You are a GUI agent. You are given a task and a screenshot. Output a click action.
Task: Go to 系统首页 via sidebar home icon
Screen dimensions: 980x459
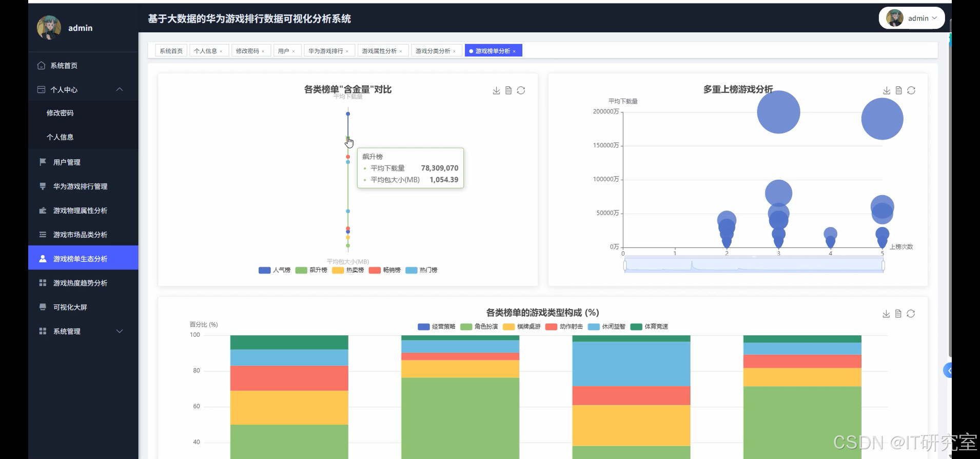coord(42,65)
